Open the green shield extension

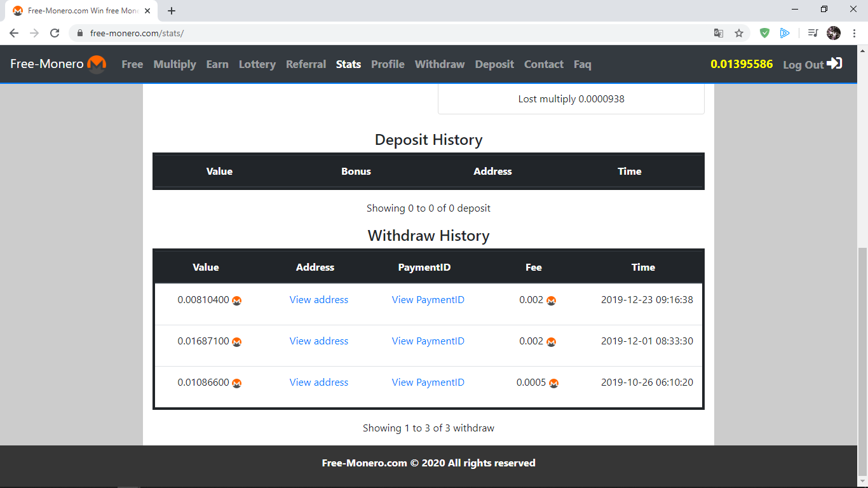765,33
